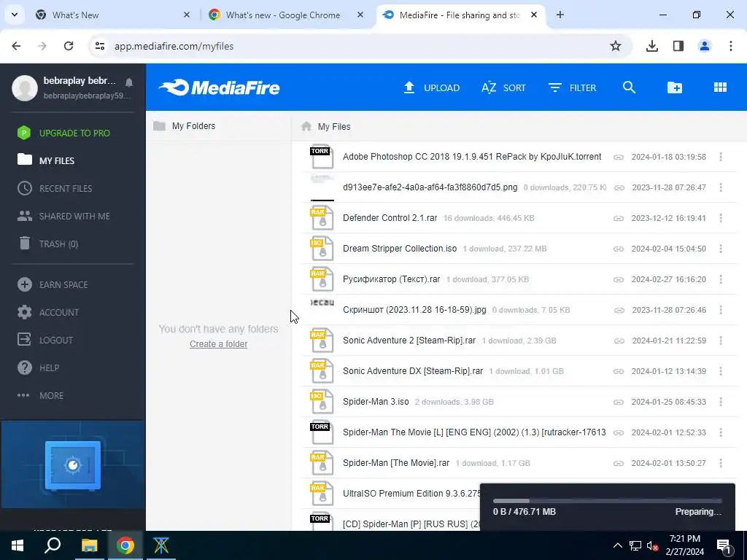The height and width of the screenshot is (560, 747).
Task: Open Earn Space in sidebar
Action: pyautogui.click(x=53, y=285)
